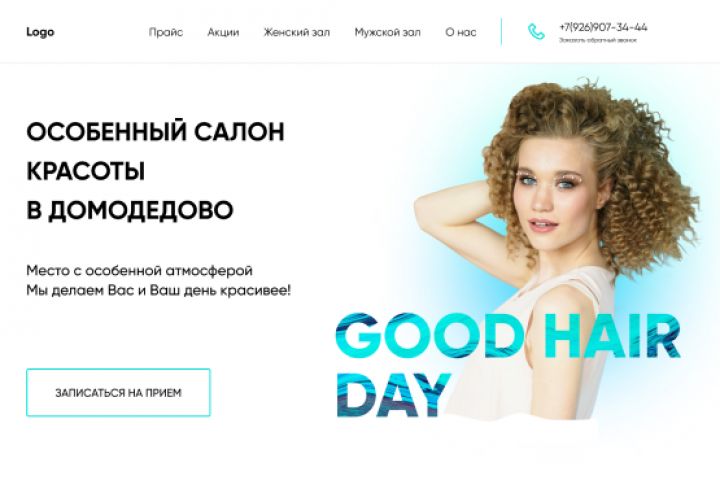Open the Прайс menu item
The width and height of the screenshot is (720, 480).
coord(166,33)
